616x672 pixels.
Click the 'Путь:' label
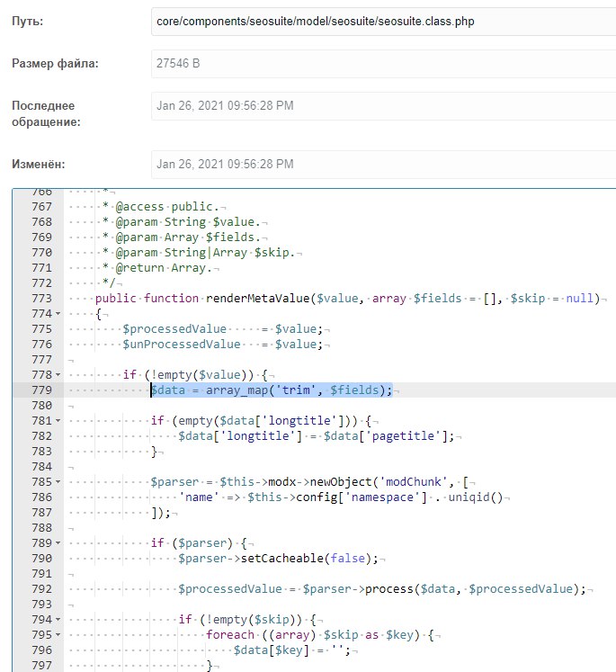pyautogui.click(x=27, y=22)
